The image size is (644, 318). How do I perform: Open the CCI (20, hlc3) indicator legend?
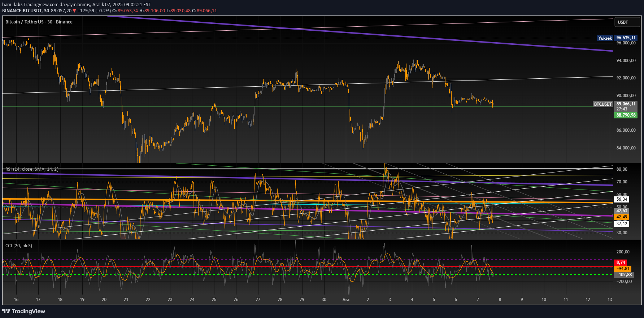pyautogui.click(x=19, y=246)
